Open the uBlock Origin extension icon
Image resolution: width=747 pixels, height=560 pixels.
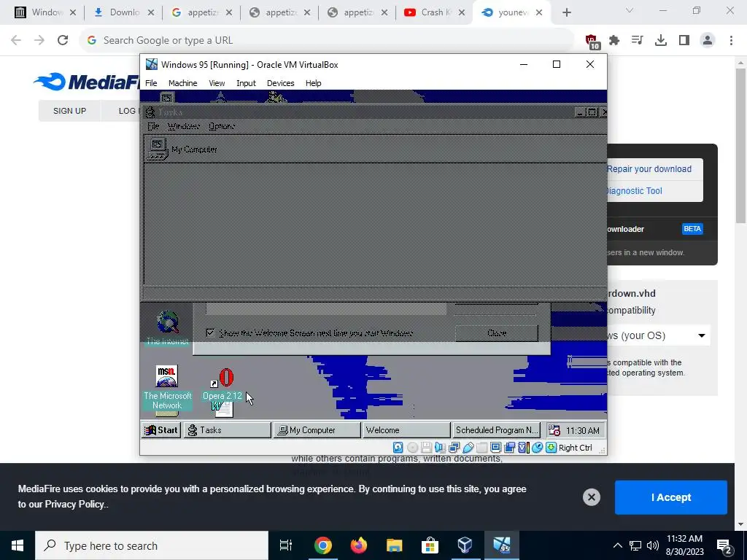coord(592,41)
